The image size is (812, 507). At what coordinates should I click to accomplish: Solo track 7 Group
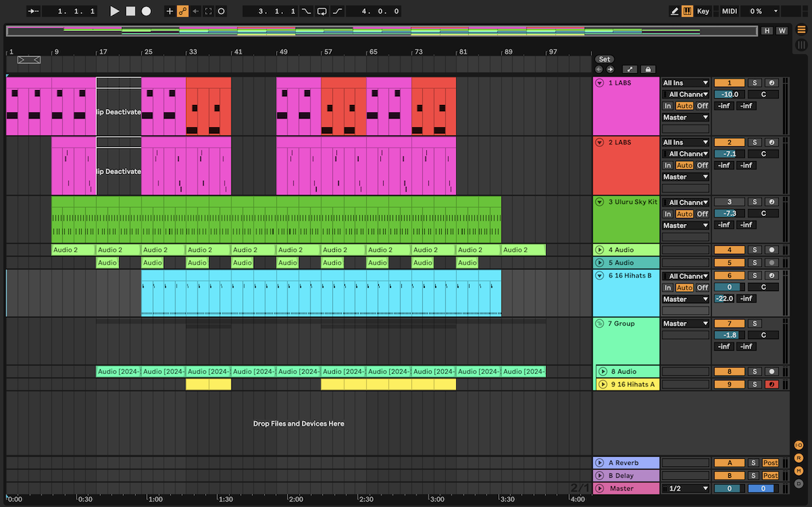click(x=755, y=324)
